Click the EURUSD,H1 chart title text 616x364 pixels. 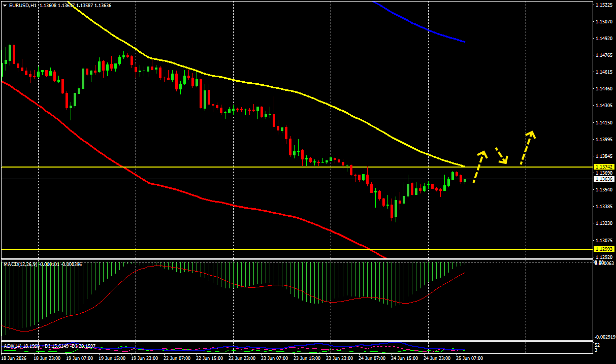point(23,5)
